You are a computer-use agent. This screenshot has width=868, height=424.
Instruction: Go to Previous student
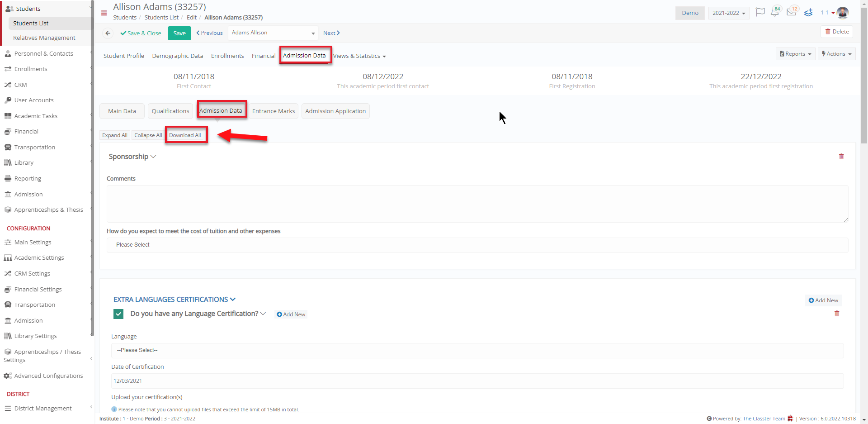pos(209,33)
